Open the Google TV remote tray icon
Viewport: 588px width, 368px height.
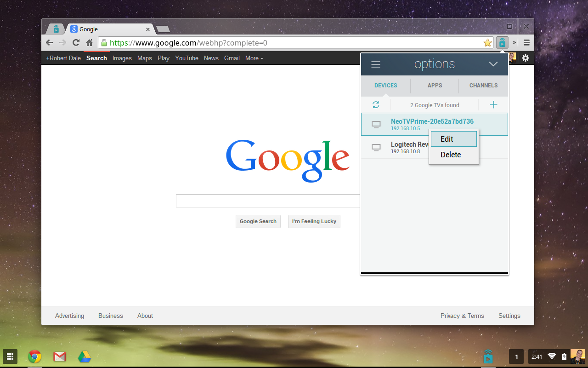pos(487,356)
